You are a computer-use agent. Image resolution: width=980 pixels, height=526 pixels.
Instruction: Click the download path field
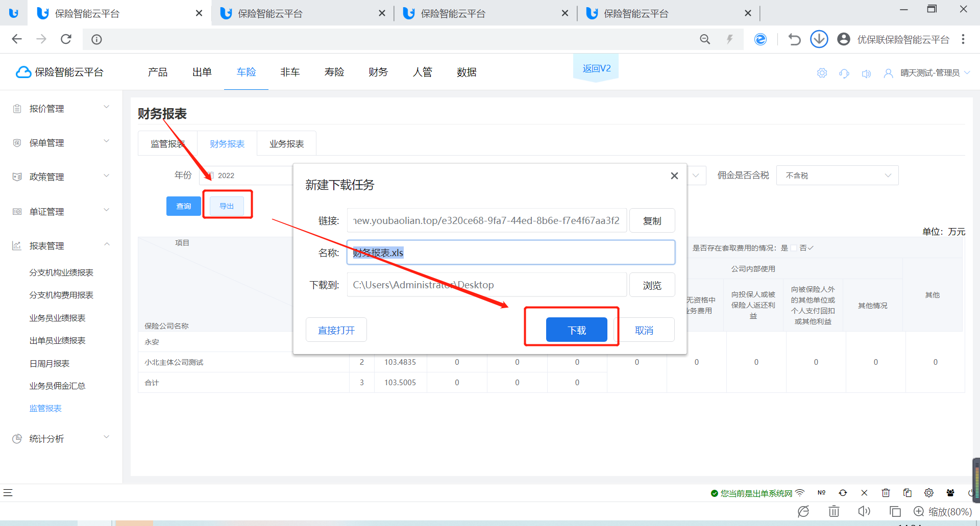487,285
